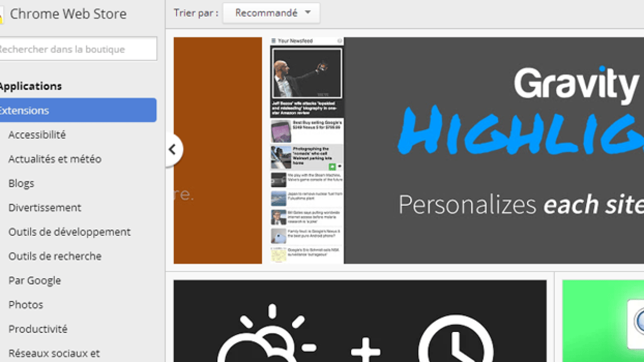Click the Your Newsfeed header text
644x362 pixels.
pos(295,41)
